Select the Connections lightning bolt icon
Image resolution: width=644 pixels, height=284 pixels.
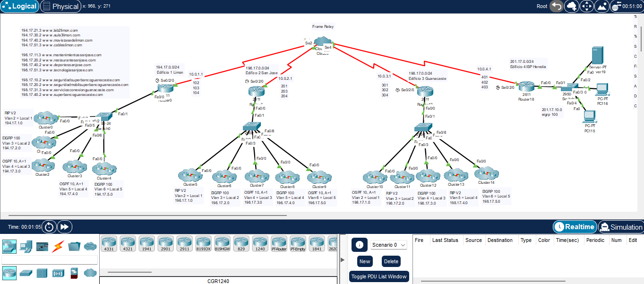(x=58, y=246)
